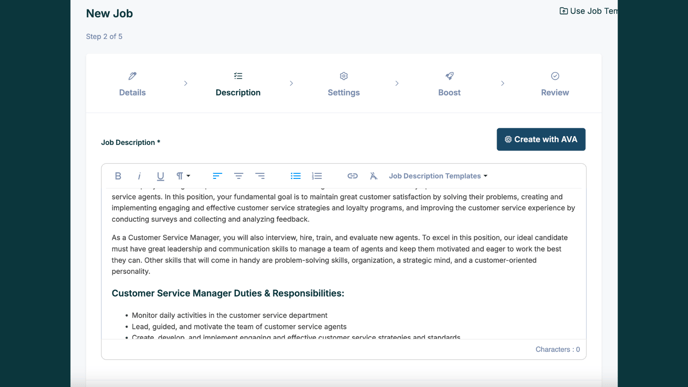Click the checkmark circle icon above Review
Viewport: 688px width, 387px height.
click(x=555, y=76)
